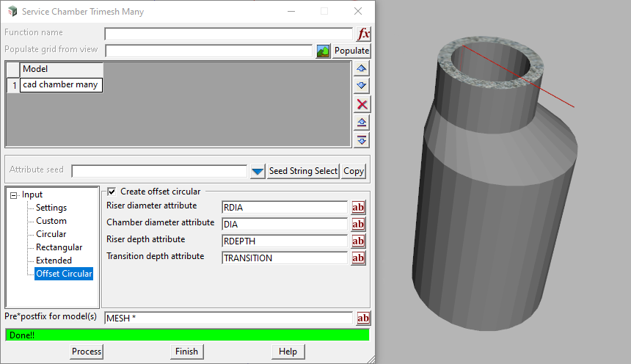Select the Settings tree item

51,208
